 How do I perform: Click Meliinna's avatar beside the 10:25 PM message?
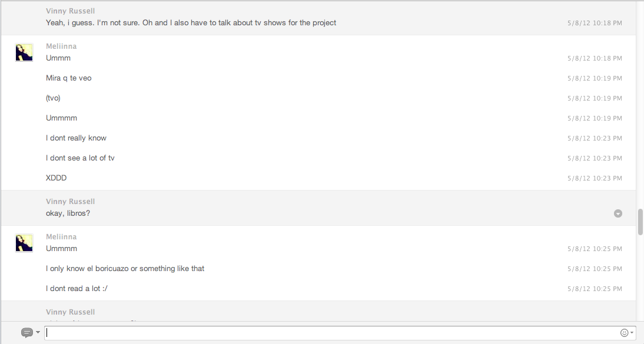[x=24, y=243]
